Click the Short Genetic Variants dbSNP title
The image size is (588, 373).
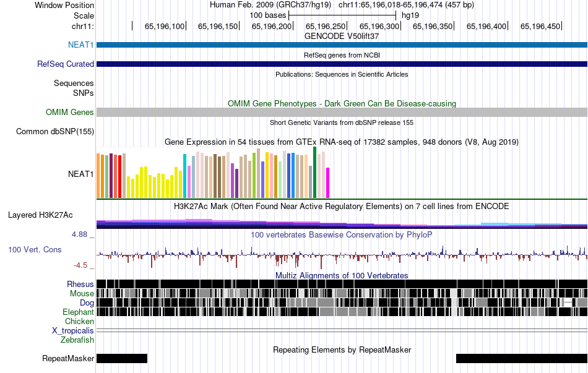click(x=342, y=122)
